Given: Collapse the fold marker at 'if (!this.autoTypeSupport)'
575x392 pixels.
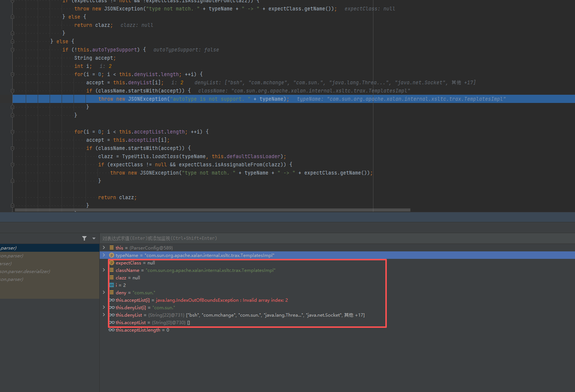Looking at the screenshot, I should click(12, 50).
